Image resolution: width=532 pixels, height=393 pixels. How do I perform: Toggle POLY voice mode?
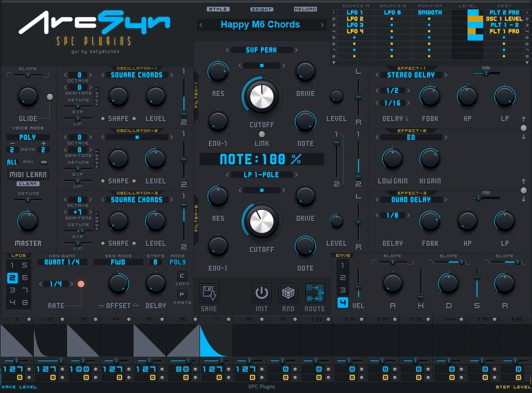[x=28, y=137]
